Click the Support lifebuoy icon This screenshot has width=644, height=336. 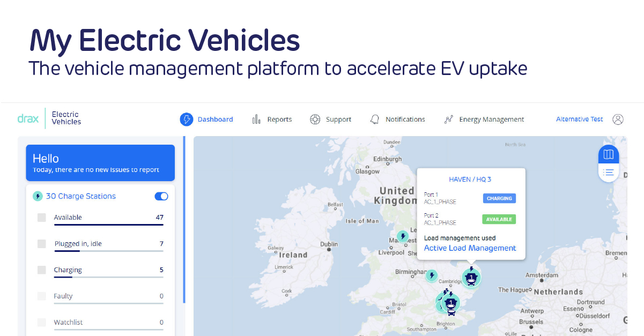coord(315,120)
